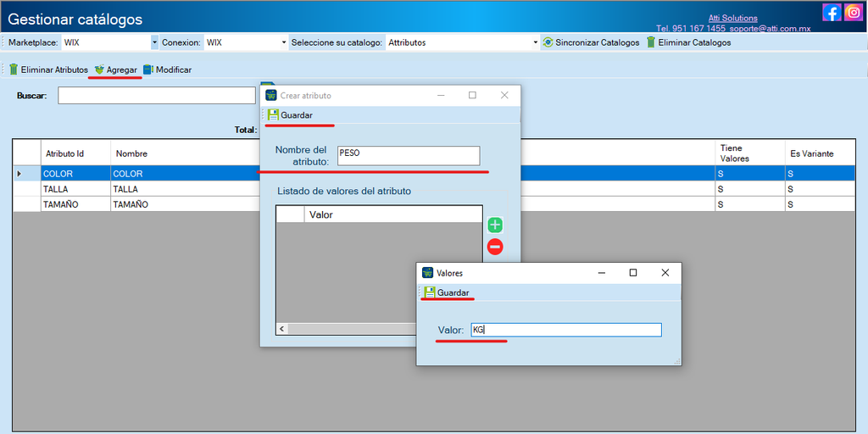Minimize the Crear atributo window
The image size is (868, 434).
[441, 95]
